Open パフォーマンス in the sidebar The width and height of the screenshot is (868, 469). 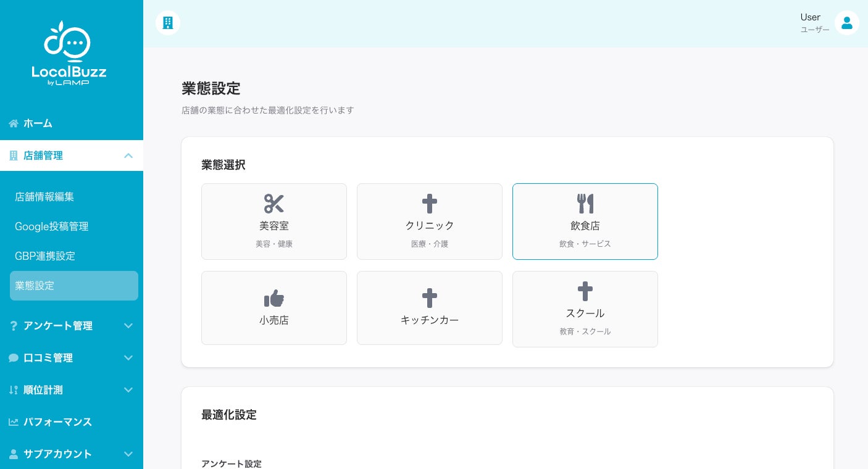click(72, 422)
